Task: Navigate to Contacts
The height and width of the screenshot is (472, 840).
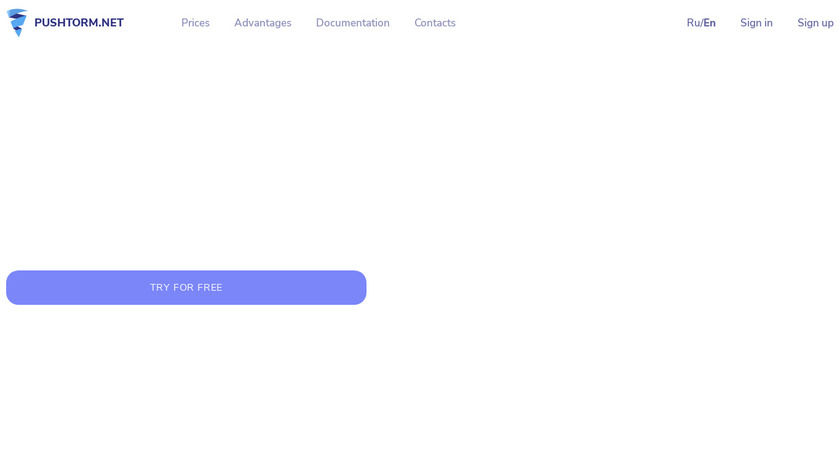Action: pyautogui.click(x=434, y=23)
